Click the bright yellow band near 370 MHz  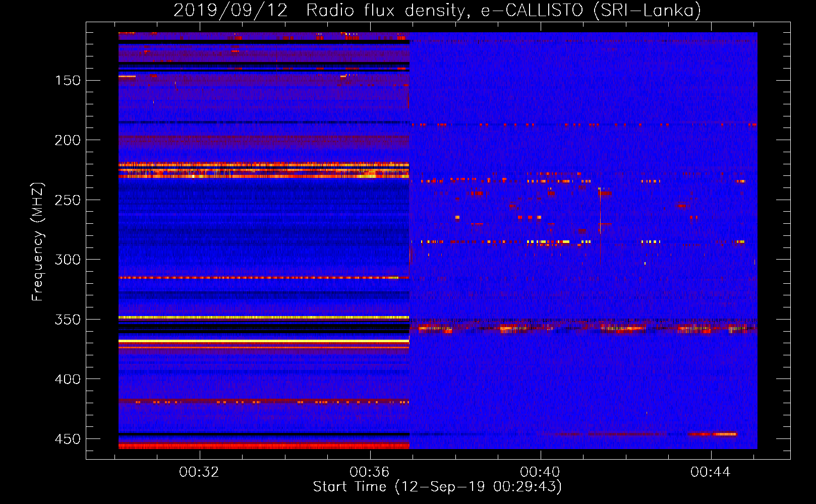tap(264, 341)
